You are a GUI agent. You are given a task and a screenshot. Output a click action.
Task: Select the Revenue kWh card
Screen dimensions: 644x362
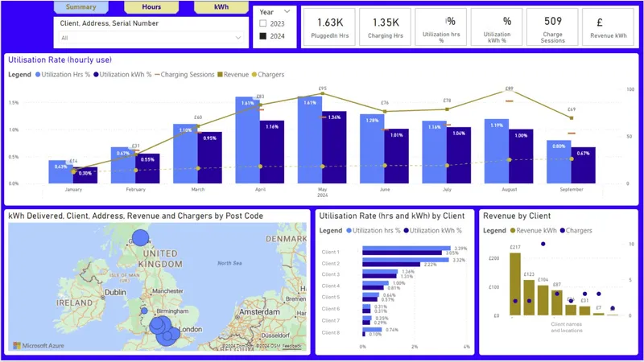pyautogui.click(x=609, y=27)
